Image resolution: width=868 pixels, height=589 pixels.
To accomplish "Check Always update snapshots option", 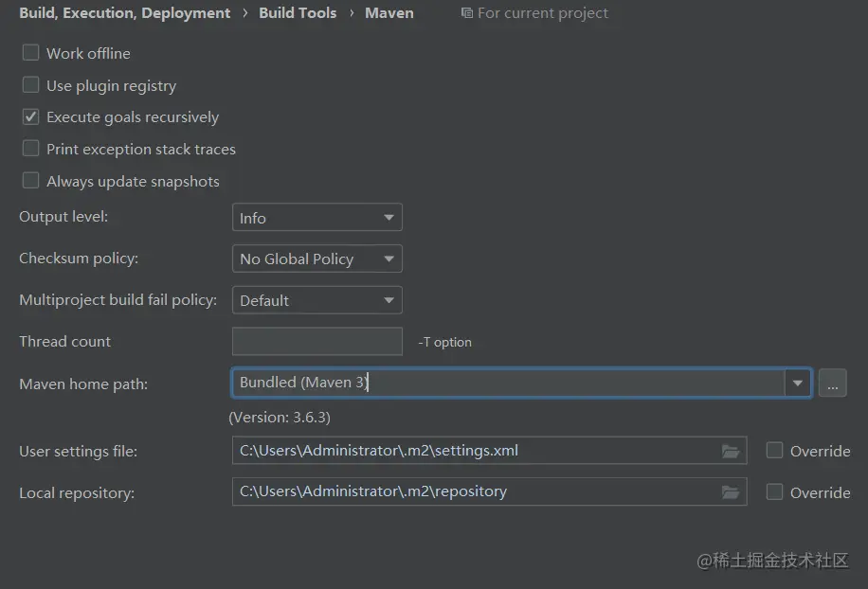I will pos(31,181).
